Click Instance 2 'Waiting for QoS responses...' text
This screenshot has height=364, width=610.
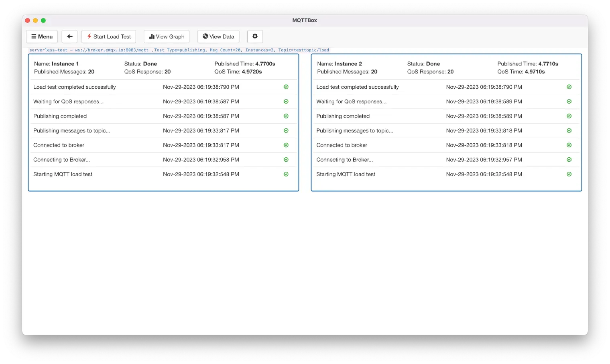[x=352, y=102]
